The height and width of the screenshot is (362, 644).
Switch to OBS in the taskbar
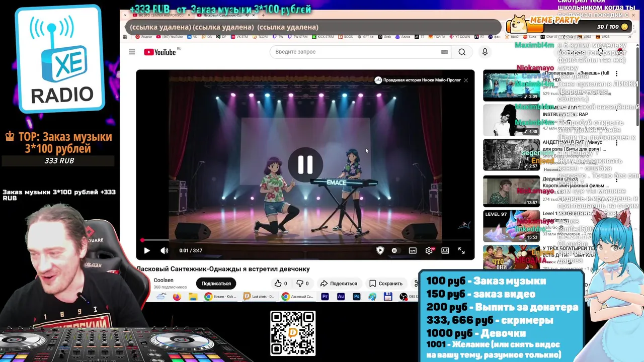point(409,297)
